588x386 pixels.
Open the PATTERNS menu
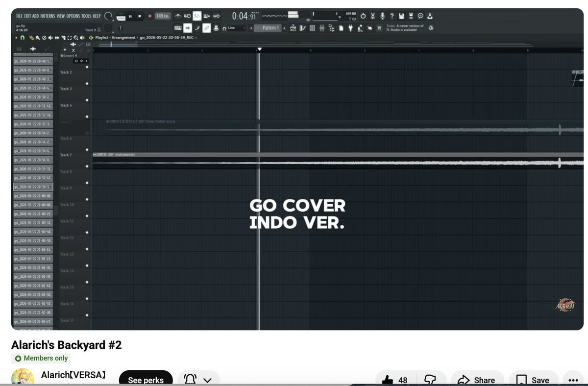pos(48,16)
